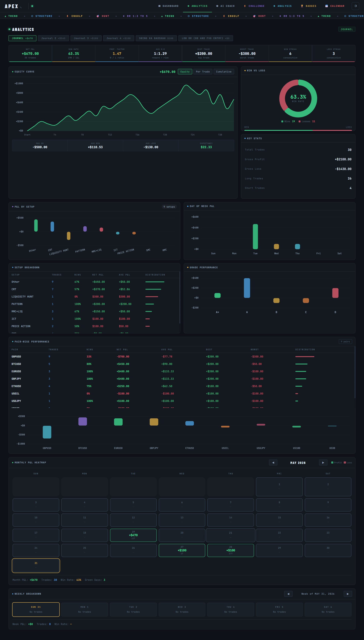Screen dimensions: 364x640
Task: Click the Max DD -$500.00 box
Action: click(x=40, y=145)
